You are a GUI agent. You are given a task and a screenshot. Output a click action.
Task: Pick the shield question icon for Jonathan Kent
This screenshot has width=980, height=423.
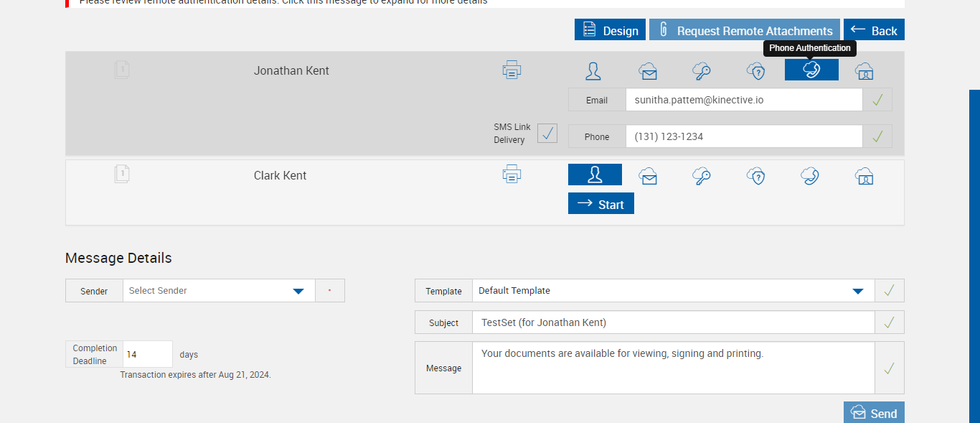(x=756, y=70)
